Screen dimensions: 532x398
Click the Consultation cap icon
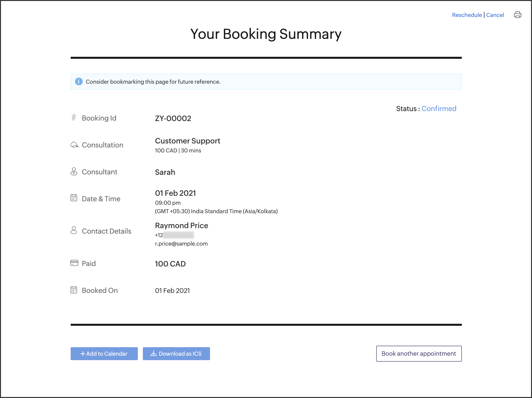pyautogui.click(x=74, y=145)
